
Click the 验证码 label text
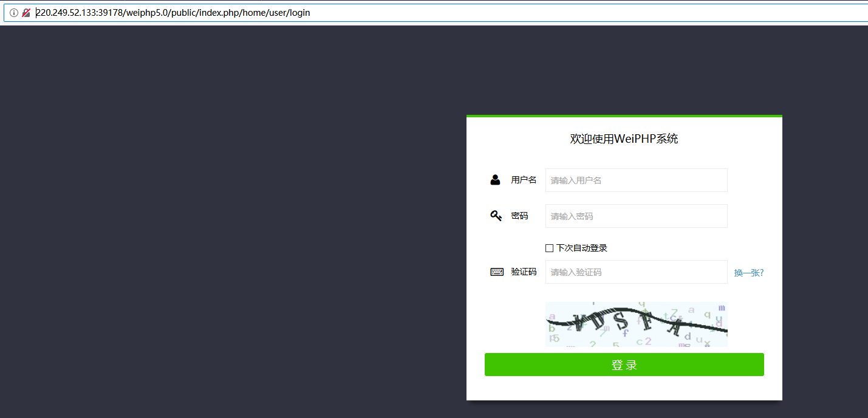524,272
